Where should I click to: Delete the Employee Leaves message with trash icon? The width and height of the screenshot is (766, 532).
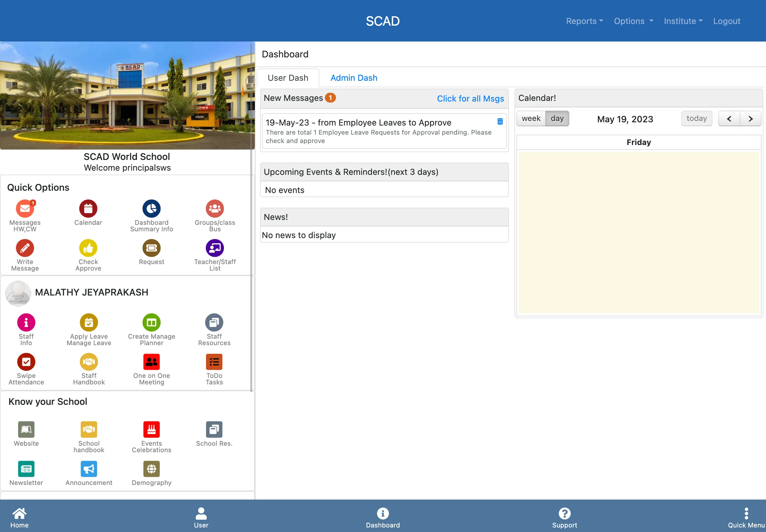coord(500,121)
